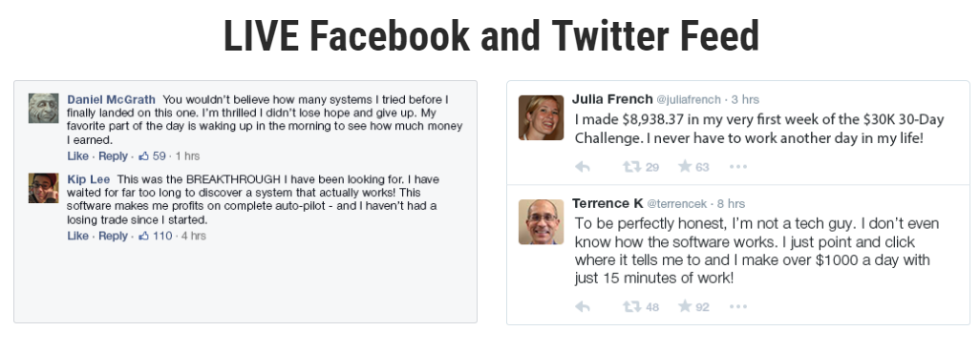
Task: Click Daniel McGrath's avatar image
Action: pos(44,109)
